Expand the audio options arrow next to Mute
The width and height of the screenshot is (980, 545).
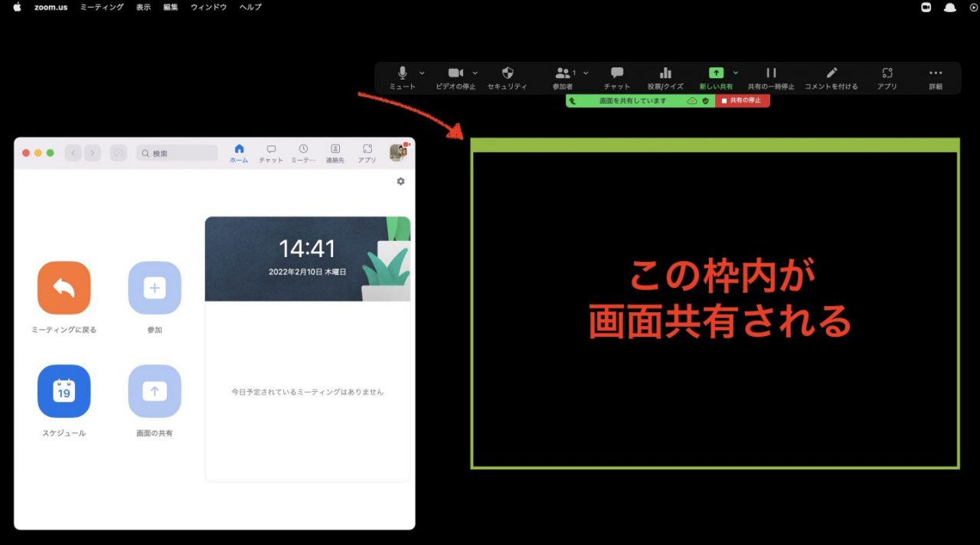[422, 73]
